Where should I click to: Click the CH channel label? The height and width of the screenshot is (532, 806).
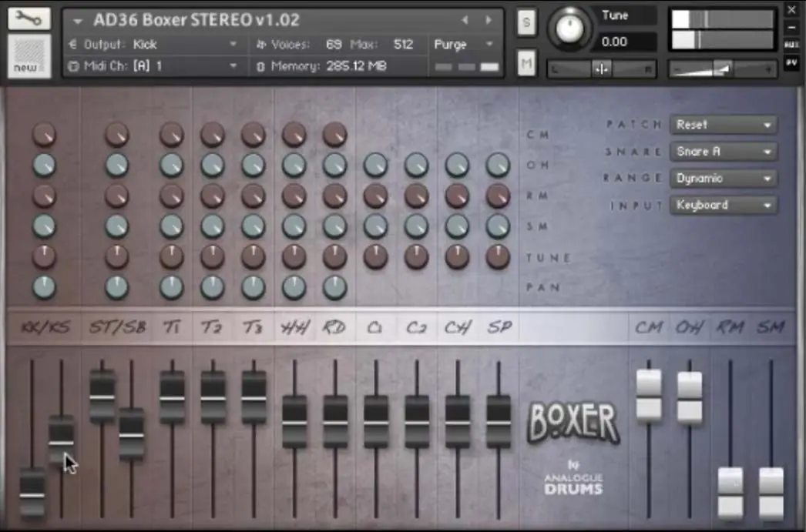458,327
